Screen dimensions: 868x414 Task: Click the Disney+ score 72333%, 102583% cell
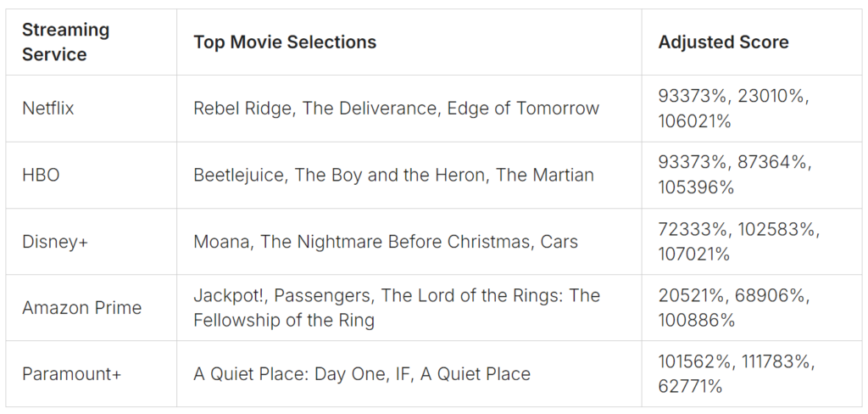point(752,242)
